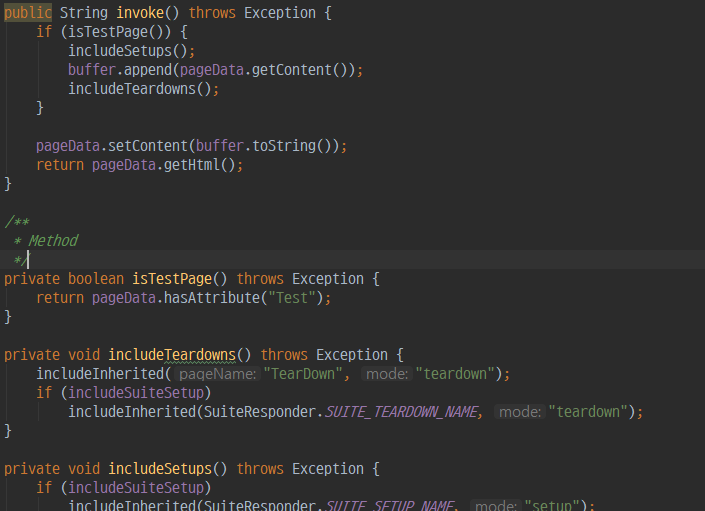Click 'SUITE_SETUP_NAME' constant
The width and height of the screenshot is (705, 511).
388,505
